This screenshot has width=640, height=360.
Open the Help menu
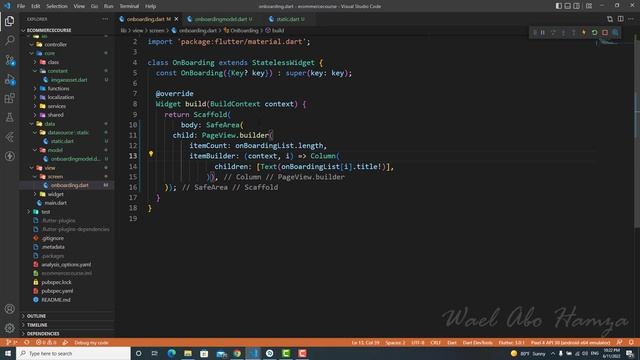click(150, 6)
